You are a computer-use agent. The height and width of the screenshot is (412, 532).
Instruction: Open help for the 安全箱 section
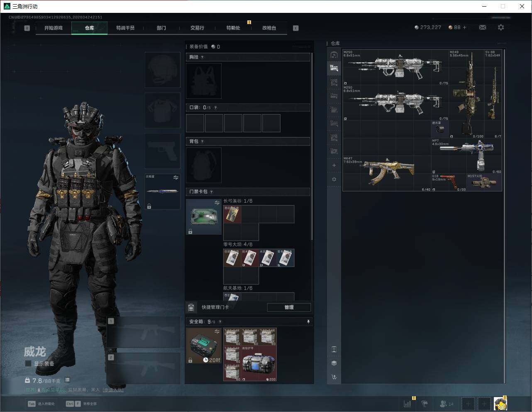click(x=220, y=321)
